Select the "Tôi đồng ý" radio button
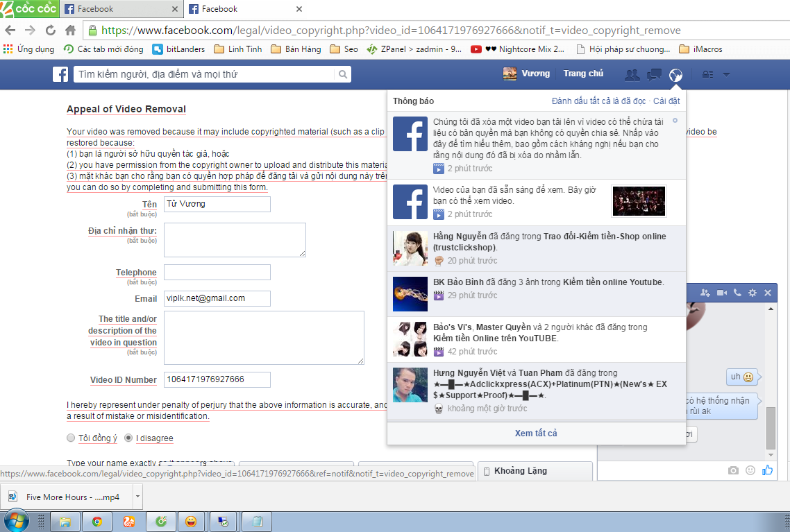 point(71,438)
